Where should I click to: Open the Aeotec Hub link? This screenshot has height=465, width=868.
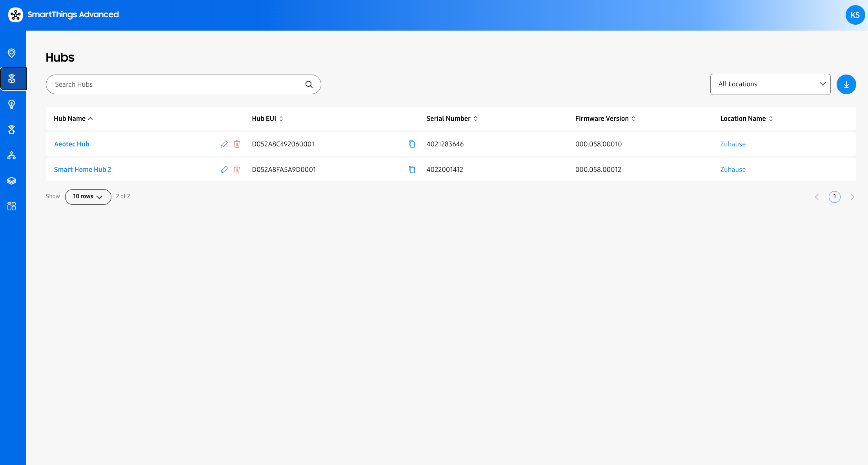coord(71,144)
